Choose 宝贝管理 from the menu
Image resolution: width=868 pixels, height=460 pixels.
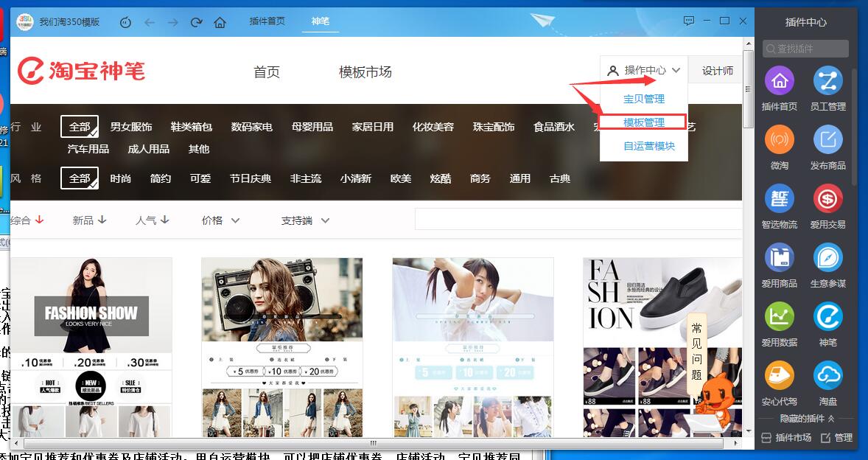click(644, 99)
